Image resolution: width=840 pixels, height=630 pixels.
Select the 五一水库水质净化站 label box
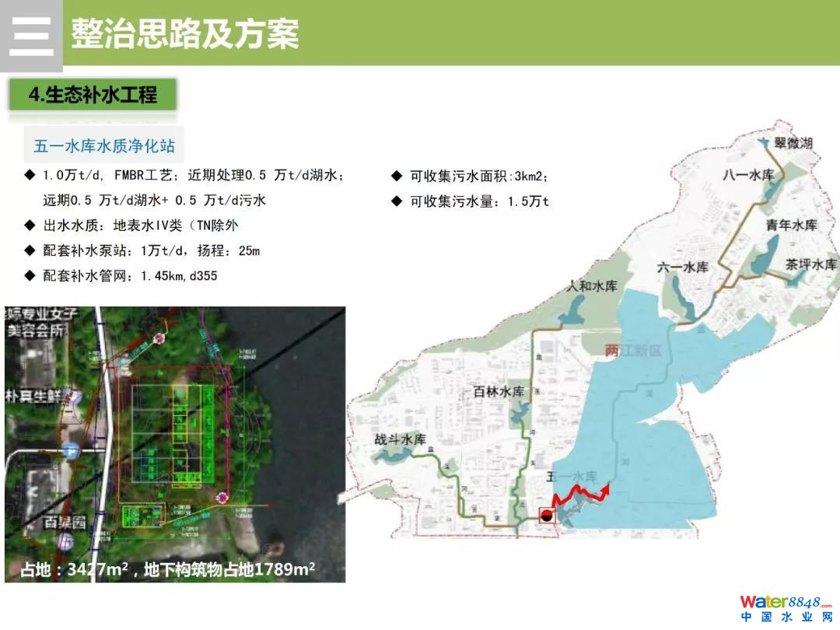point(104,146)
